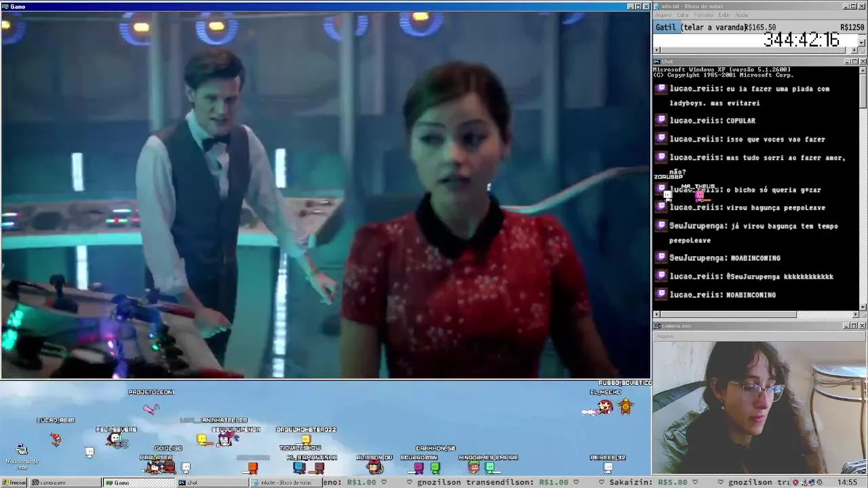This screenshot has height=488, width=868.
Task: Click the highlighted 'Gatil' text in Notepad
Action: click(666, 28)
